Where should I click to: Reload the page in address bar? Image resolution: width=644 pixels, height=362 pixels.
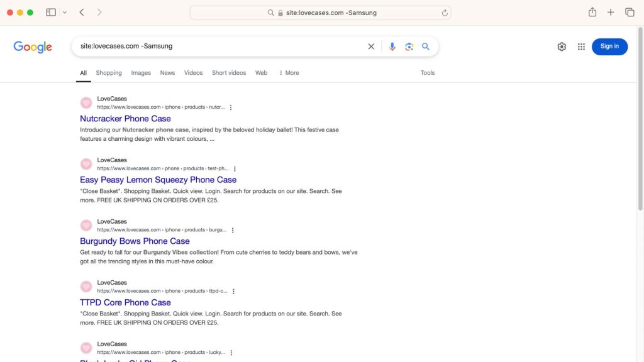coord(445,13)
